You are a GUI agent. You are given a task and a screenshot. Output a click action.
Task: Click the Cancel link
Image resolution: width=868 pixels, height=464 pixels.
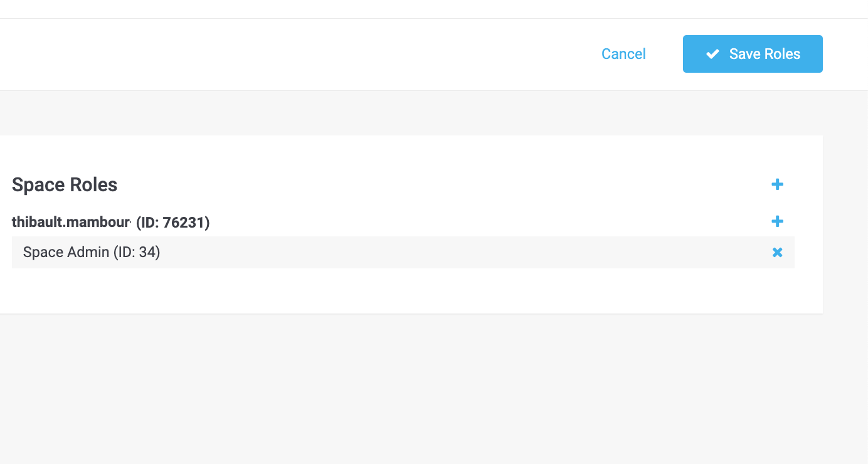tap(623, 54)
